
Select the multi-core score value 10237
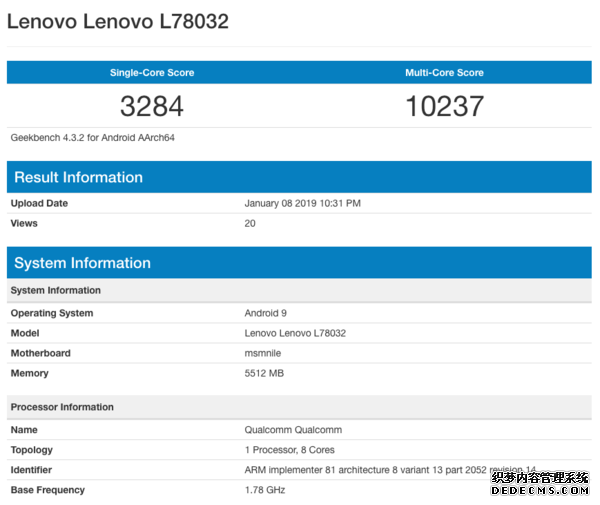pos(444,106)
